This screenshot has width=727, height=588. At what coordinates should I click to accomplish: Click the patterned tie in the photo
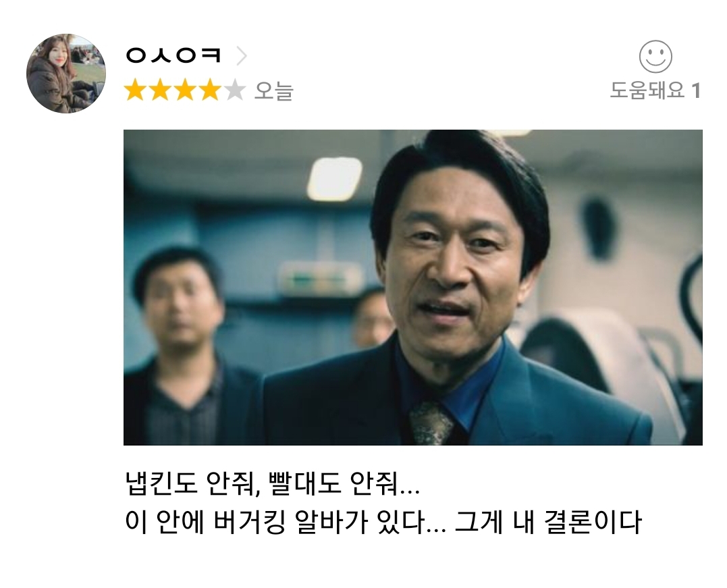click(431, 423)
